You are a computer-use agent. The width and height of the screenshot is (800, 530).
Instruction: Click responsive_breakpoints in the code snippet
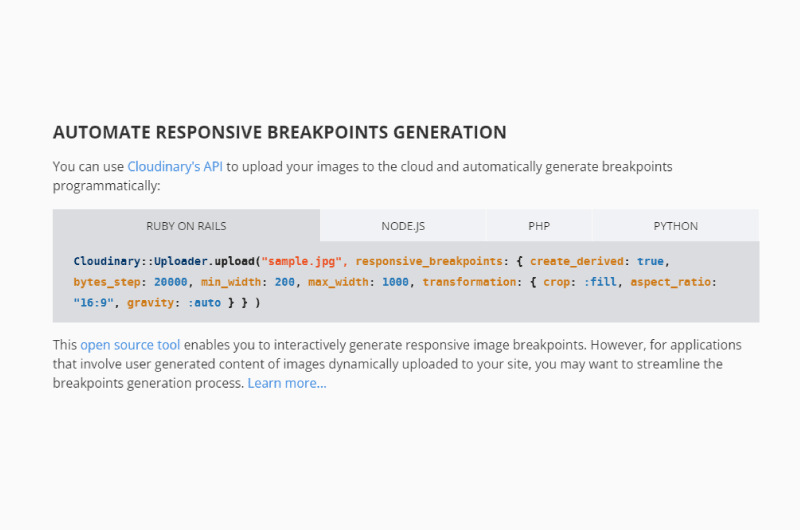tap(429, 261)
